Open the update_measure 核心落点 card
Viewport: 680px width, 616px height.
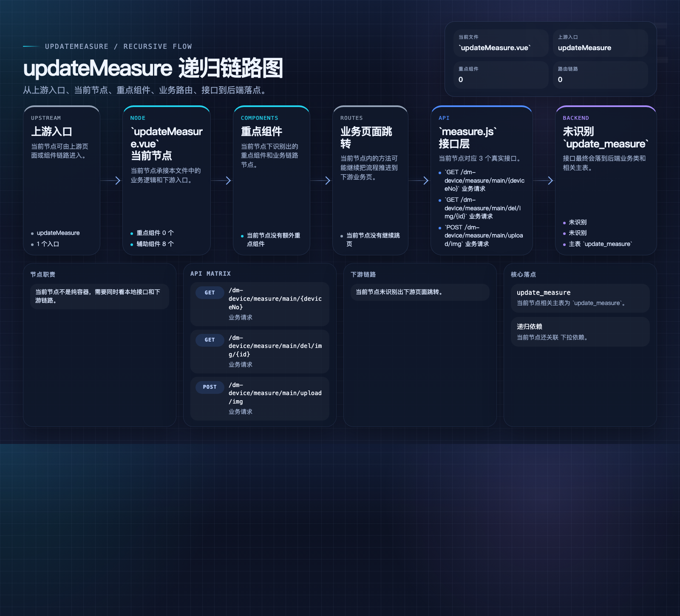[580, 298]
